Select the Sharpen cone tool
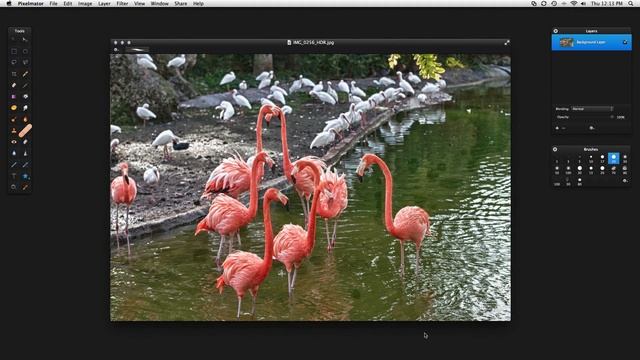The image size is (640, 360). tap(25, 153)
